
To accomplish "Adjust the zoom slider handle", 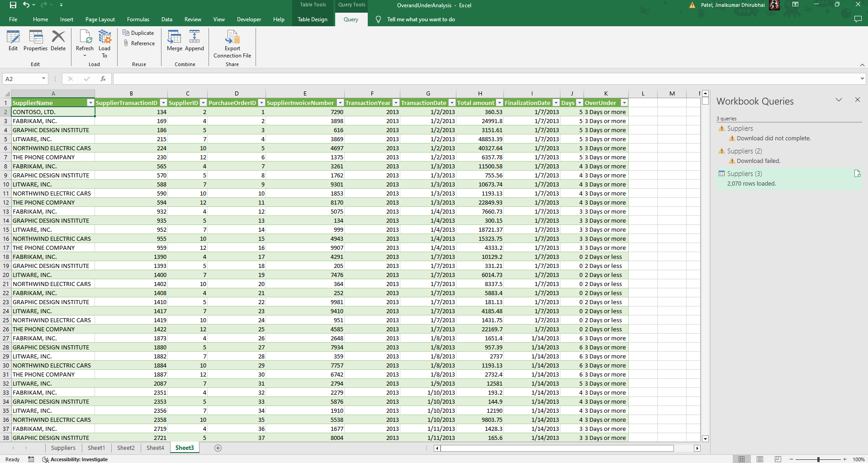I will [818, 459].
